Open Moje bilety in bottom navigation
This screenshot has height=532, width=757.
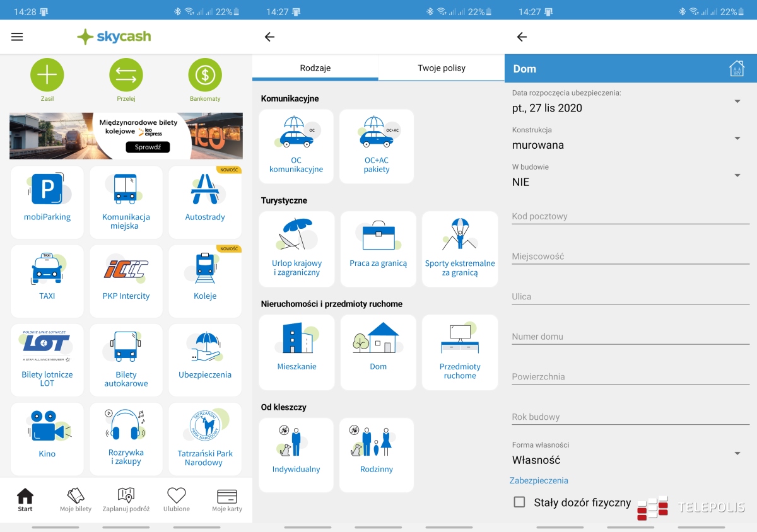point(76,499)
